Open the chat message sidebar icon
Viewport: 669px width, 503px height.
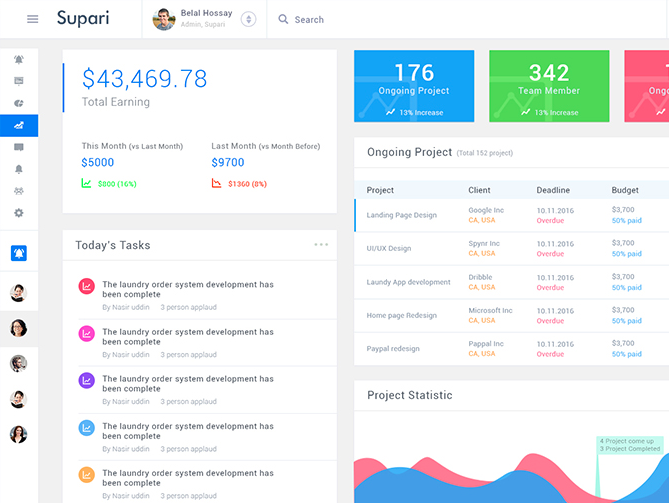(19, 147)
